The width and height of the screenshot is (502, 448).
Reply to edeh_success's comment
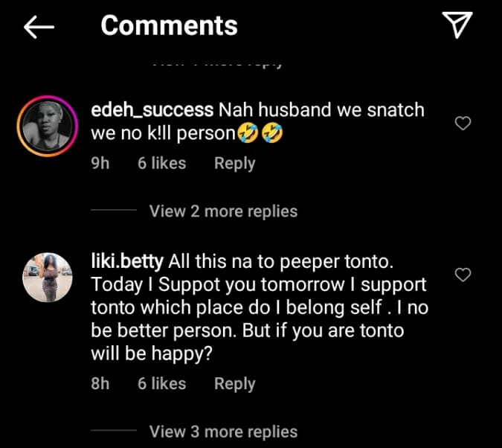[x=234, y=163]
